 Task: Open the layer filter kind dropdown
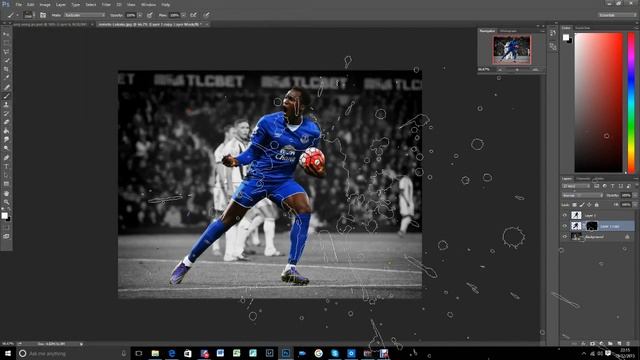tap(576, 186)
